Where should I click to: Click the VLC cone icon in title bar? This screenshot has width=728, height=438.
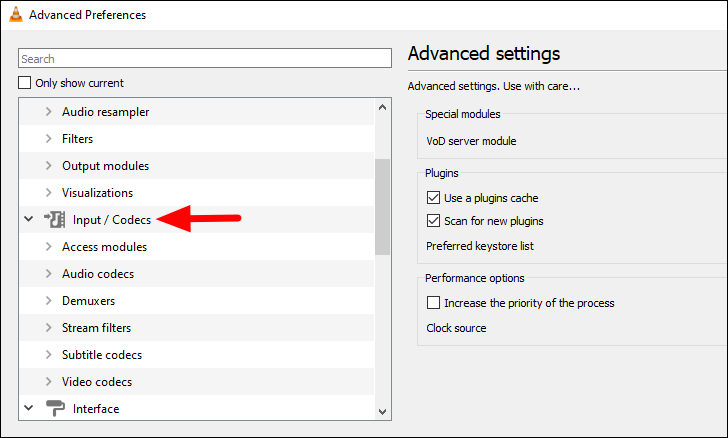coord(16,14)
